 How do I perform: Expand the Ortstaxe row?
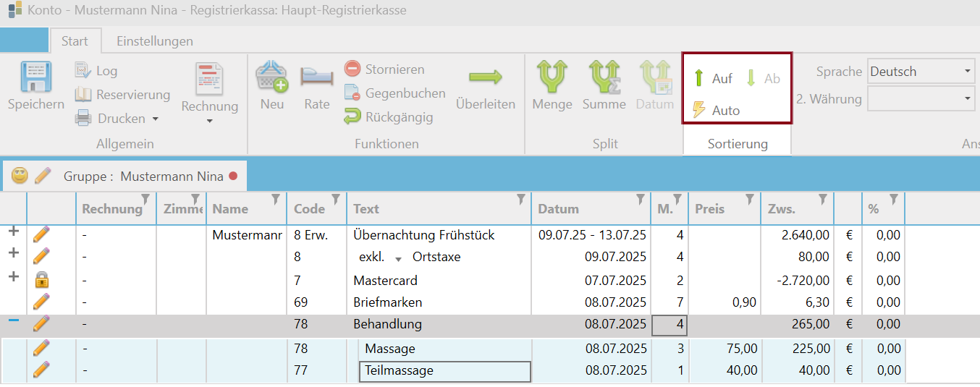click(x=13, y=253)
